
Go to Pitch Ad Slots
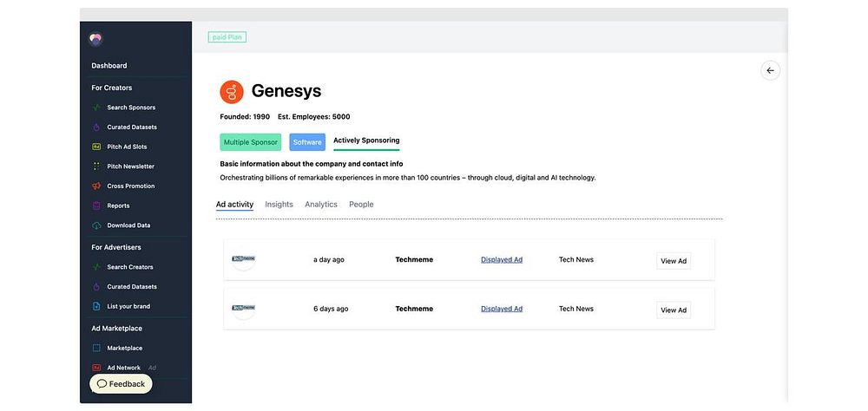point(127,147)
